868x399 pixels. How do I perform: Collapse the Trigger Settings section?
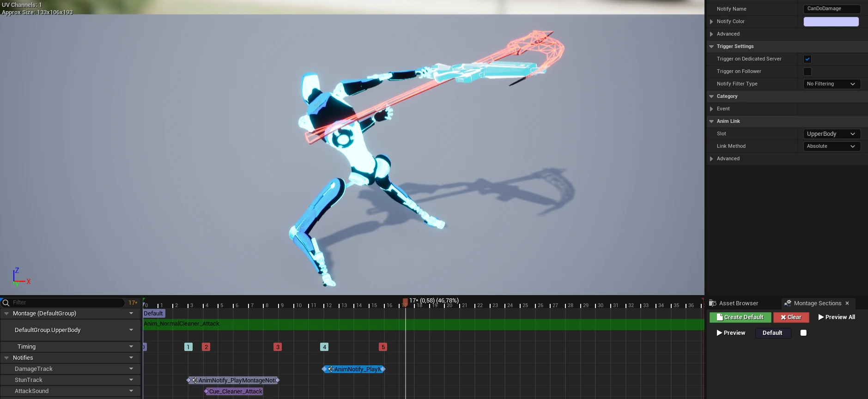pyautogui.click(x=711, y=47)
